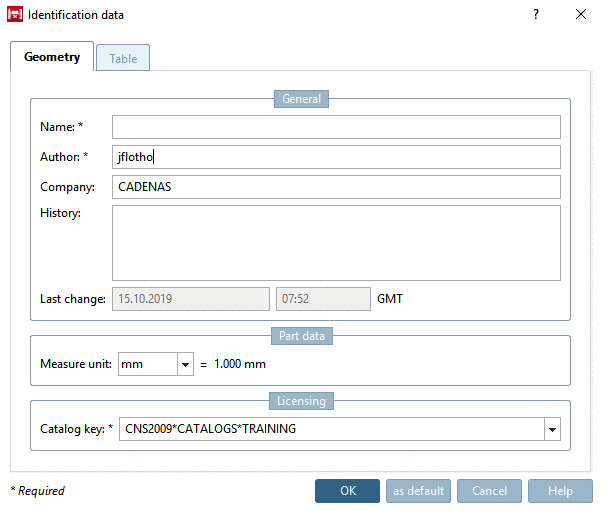
Task: Click the GMT label
Action: (390, 299)
